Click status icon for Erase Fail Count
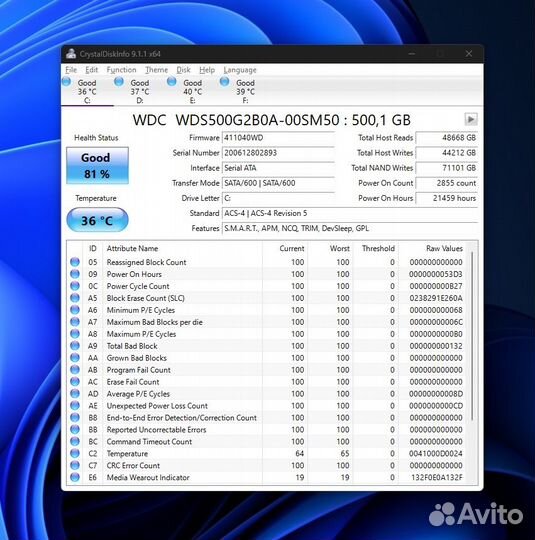 point(75,382)
